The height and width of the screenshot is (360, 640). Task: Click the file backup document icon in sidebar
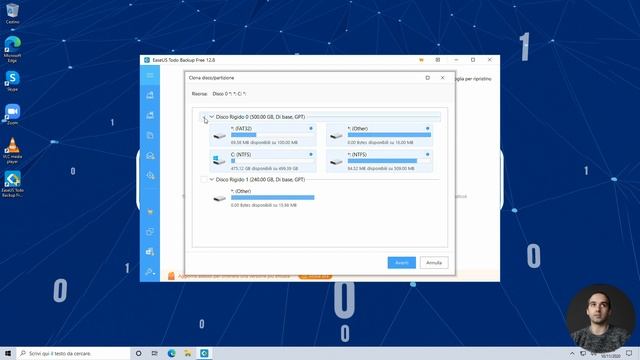(x=150, y=136)
